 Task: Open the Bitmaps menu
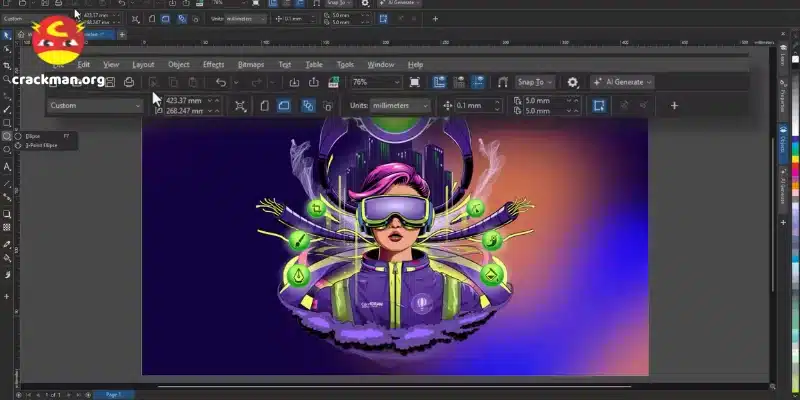click(x=251, y=65)
